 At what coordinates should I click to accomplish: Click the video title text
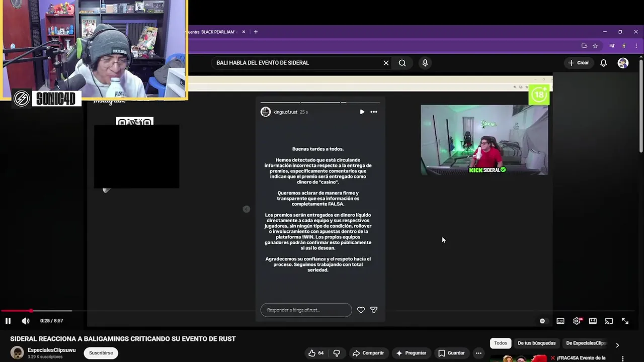tap(123, 339)
